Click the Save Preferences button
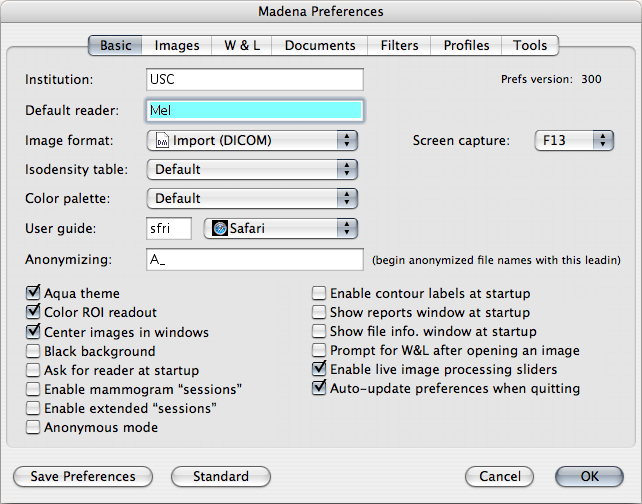Screen dimensions: 642x504 pyautogui.click(x=82, y=476)
